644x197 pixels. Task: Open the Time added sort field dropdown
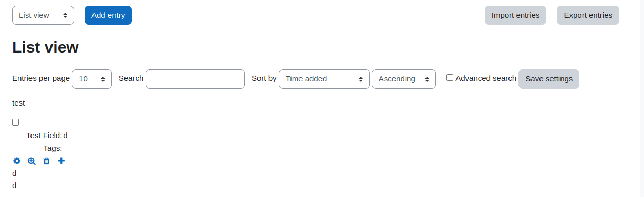pyautogui.click(x=324, y=79)
